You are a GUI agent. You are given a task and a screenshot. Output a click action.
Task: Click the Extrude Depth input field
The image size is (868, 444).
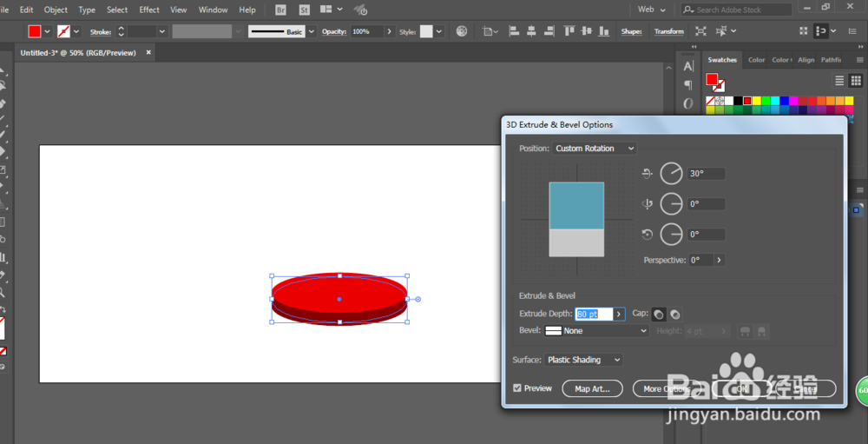[x=594, y=315]
